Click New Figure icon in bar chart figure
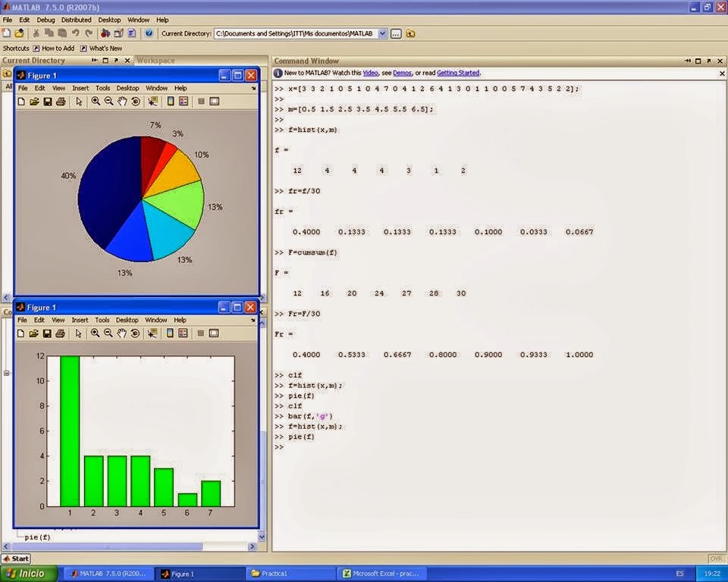Image resolution: width=728 pixels, height=582 pixels. (21, 333)
